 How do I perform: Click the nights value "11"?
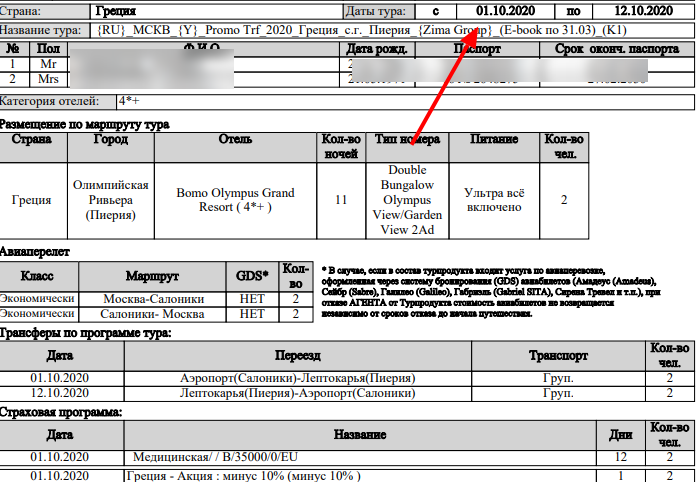pyautogui.click(x=341, y=200)
